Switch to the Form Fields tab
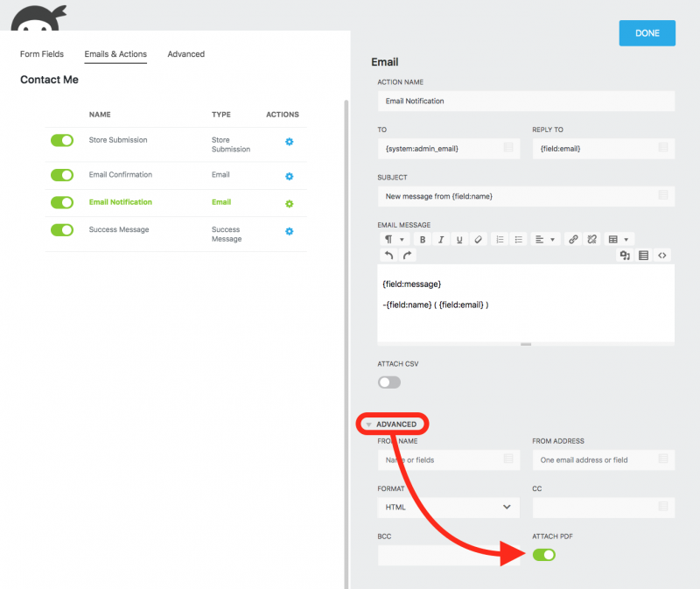 click(41, 53)
